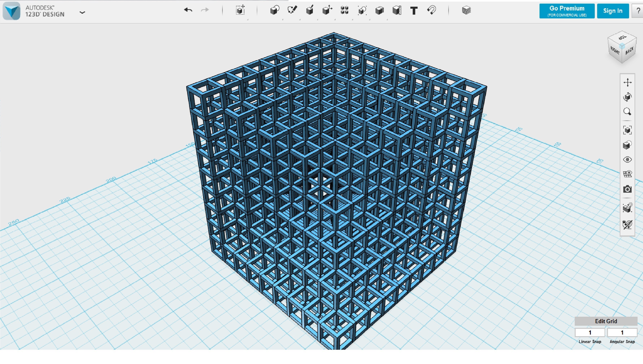Screen dimensions: 643x364
Task: Click the Pattern tool icon
Action: pos(344,10)
